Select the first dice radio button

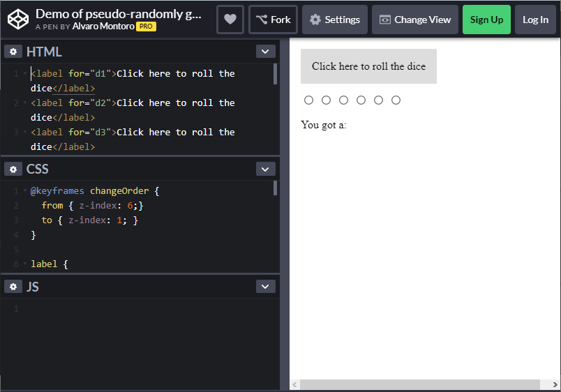pos(309,100)
